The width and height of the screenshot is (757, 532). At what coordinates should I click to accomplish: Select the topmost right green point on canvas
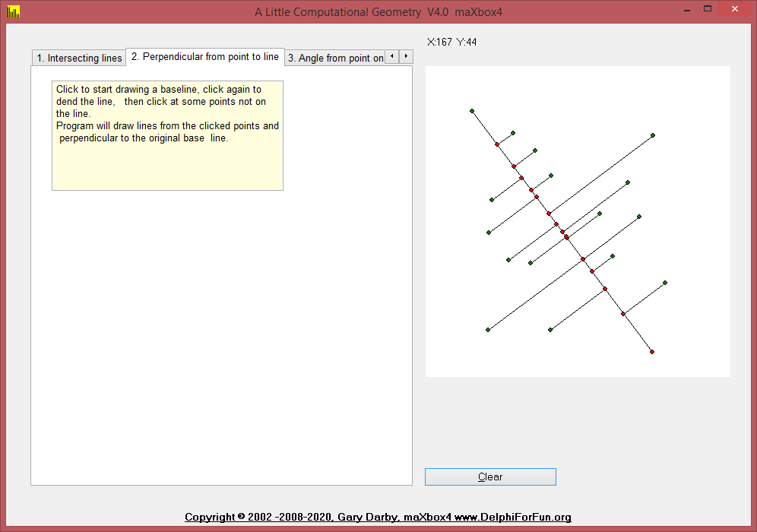pyautogui.click(x=653, y=135)
